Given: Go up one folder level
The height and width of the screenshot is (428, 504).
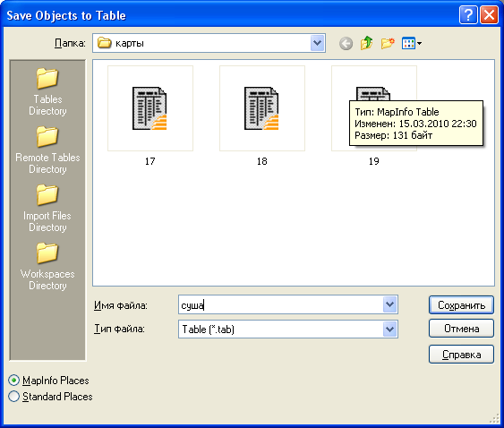Looking at the screenshot, I should [x=367, y=43].
